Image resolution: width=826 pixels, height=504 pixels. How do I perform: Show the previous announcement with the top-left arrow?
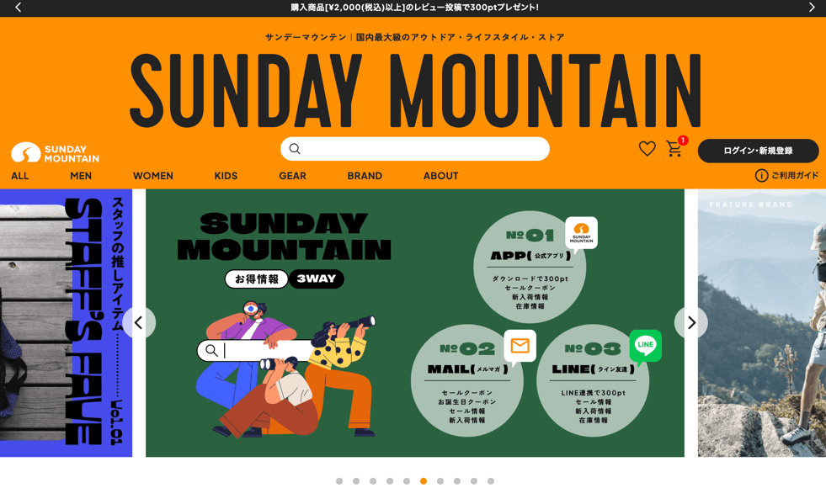tap(18, 8)
